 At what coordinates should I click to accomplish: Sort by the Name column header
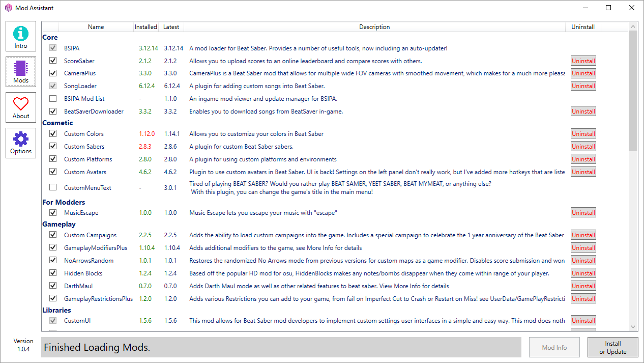coord(96,27)
